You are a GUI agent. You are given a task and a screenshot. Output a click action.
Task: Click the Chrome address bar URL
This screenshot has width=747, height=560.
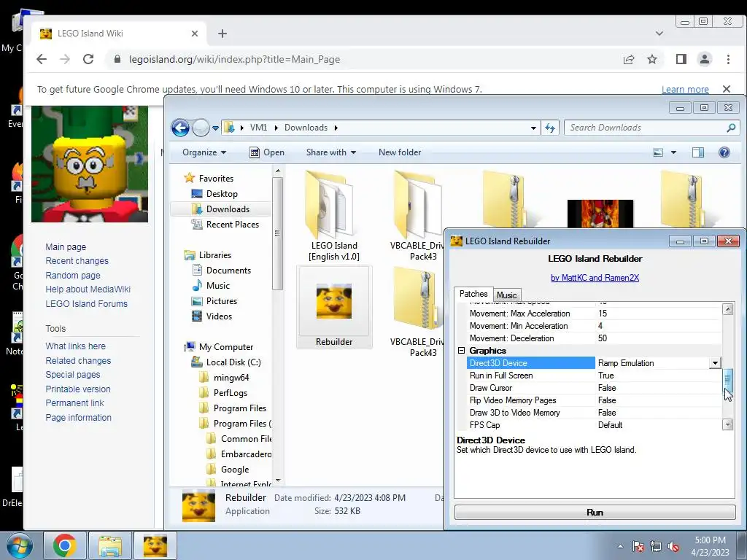pos(234,60)
